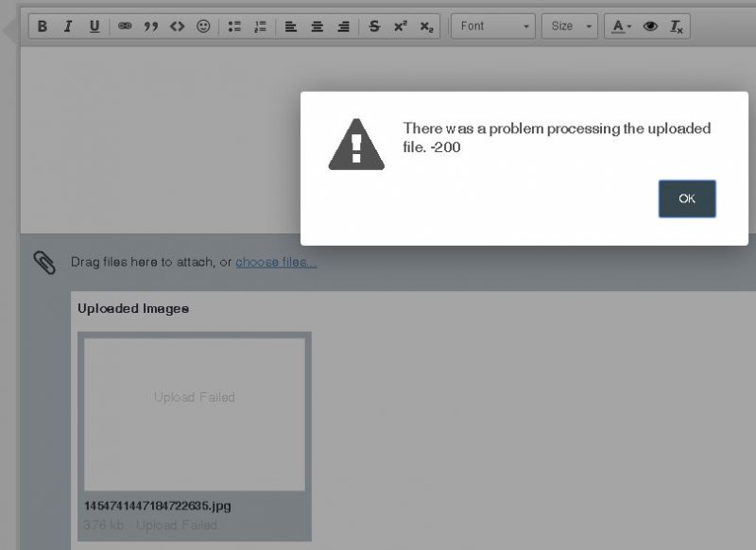Toggle underline text formatting
756x550 pixels.
94,26
